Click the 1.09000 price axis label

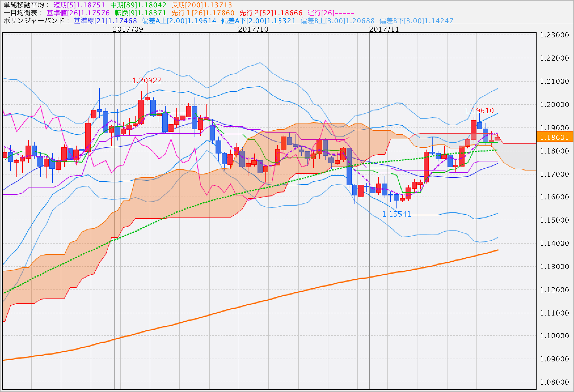coord(554,359)
